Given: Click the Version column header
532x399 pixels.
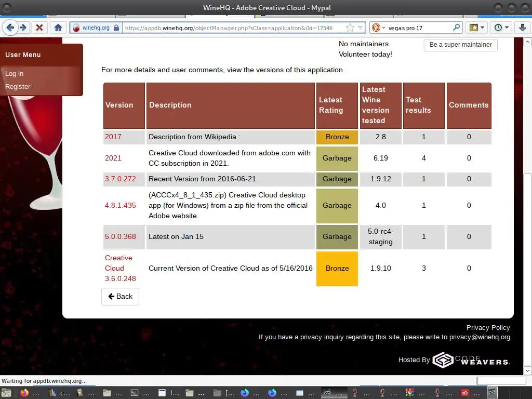Looking at the screenshot, I should pos(124,105).
